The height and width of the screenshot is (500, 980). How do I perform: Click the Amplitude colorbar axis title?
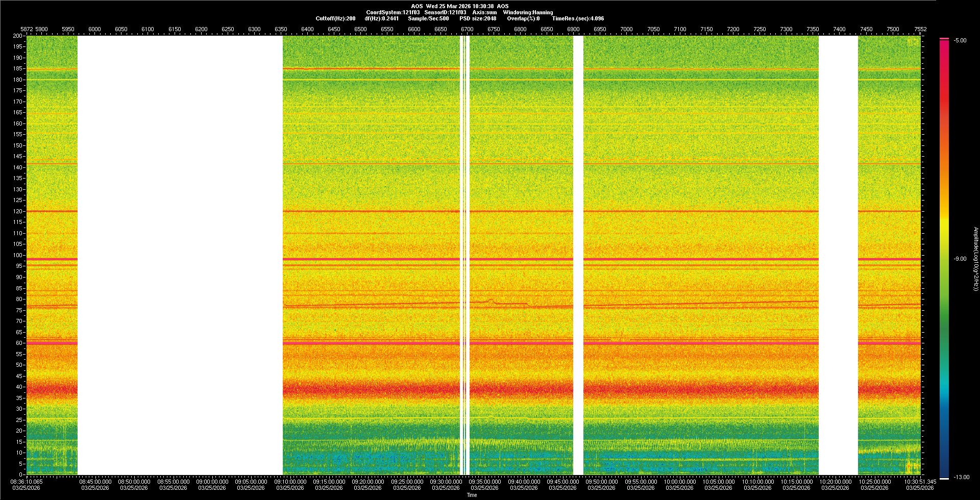(975, 259)
